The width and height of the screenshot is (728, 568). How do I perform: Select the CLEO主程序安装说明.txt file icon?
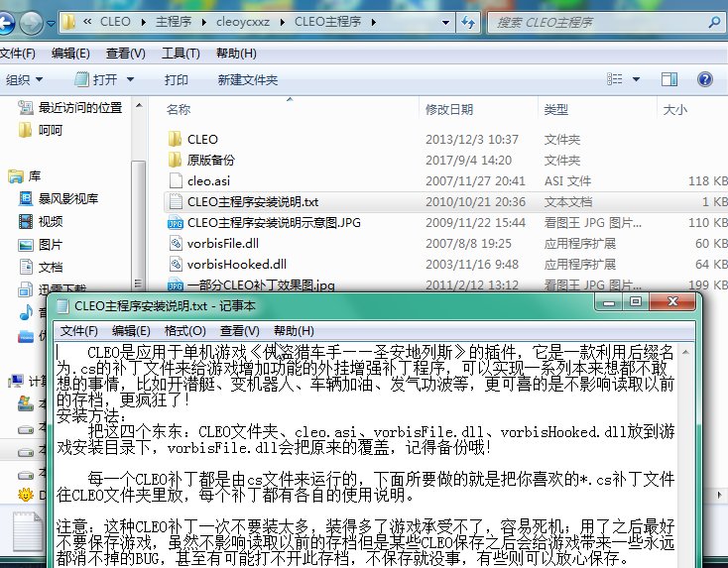pyautogui.click(x=176, y=201)
